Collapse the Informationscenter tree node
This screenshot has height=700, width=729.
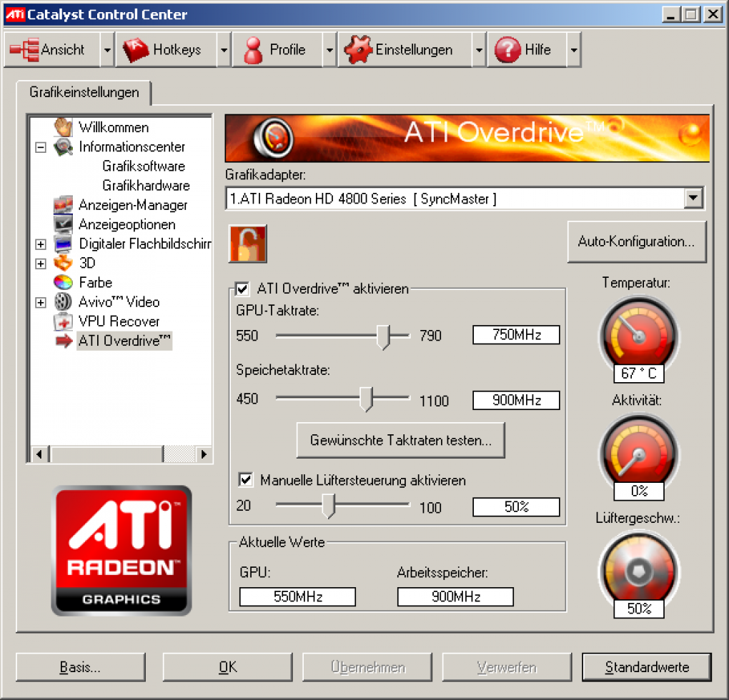(41, 147)
